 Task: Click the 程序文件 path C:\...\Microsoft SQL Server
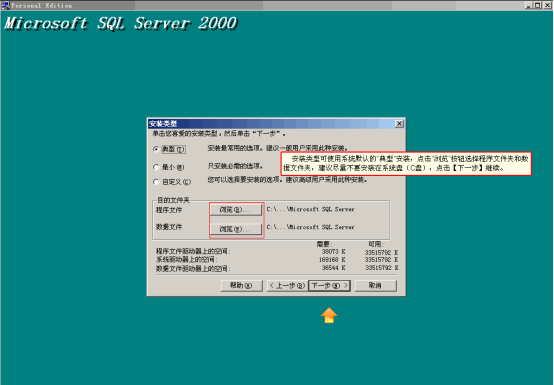pos(311,209)
